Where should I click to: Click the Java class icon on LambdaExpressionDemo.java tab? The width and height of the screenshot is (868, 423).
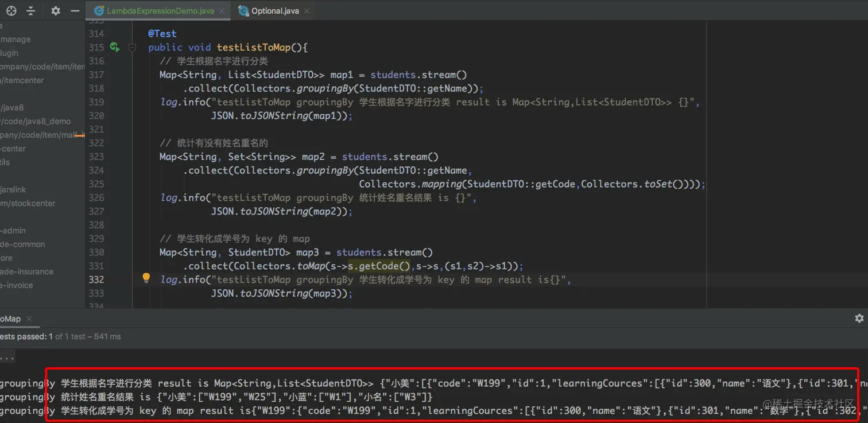pyautogui.click(x=98, y=11)
